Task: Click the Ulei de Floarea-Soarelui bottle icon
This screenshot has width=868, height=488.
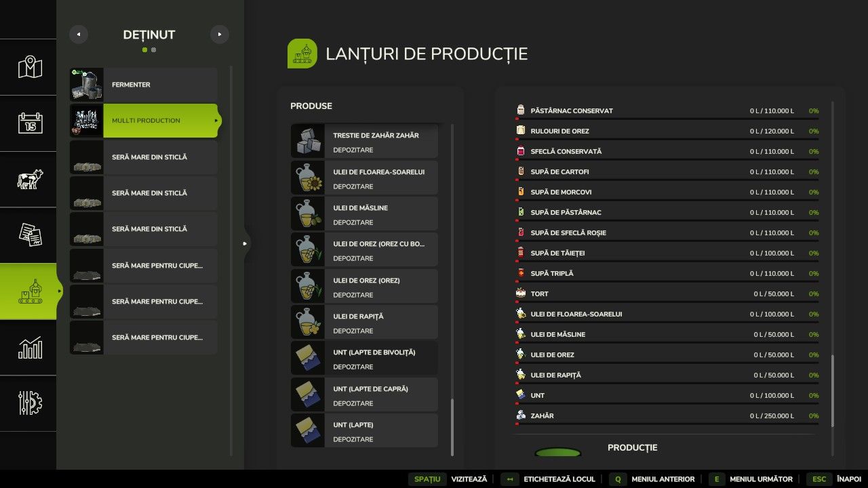Action: point(307,178)
